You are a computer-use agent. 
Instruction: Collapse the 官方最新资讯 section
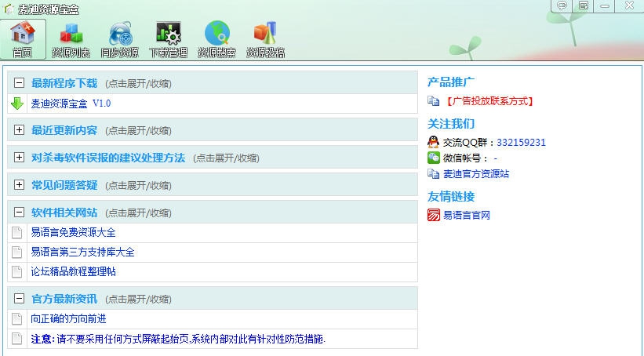[x=19, y=299]
